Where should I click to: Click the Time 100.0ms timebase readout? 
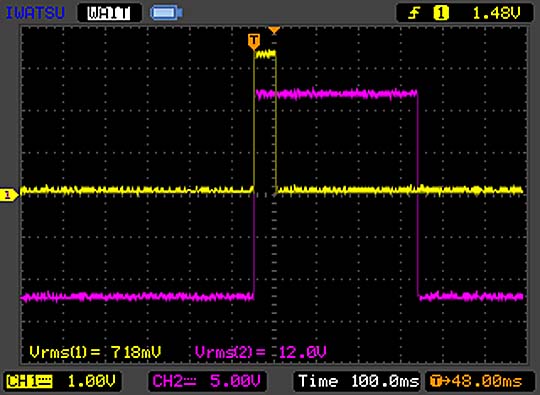point(359,381)
